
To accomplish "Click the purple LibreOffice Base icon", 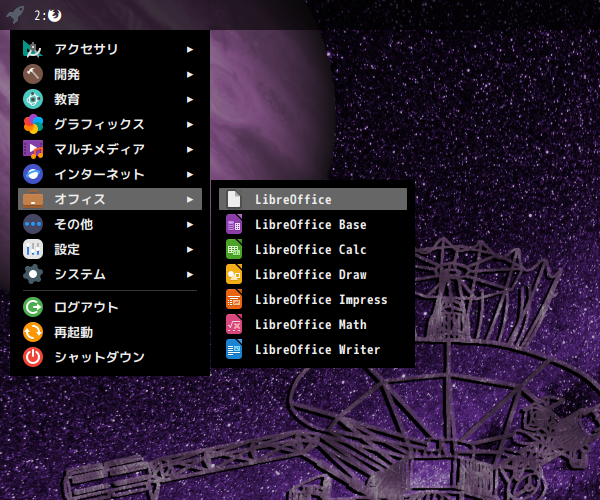I will [234, 224].
